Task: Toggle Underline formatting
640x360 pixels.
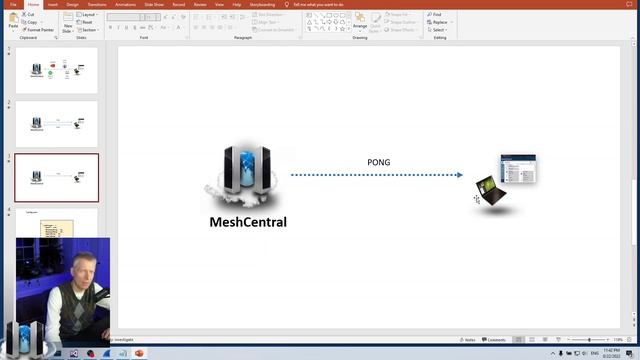Action: [x=126, y=27]
